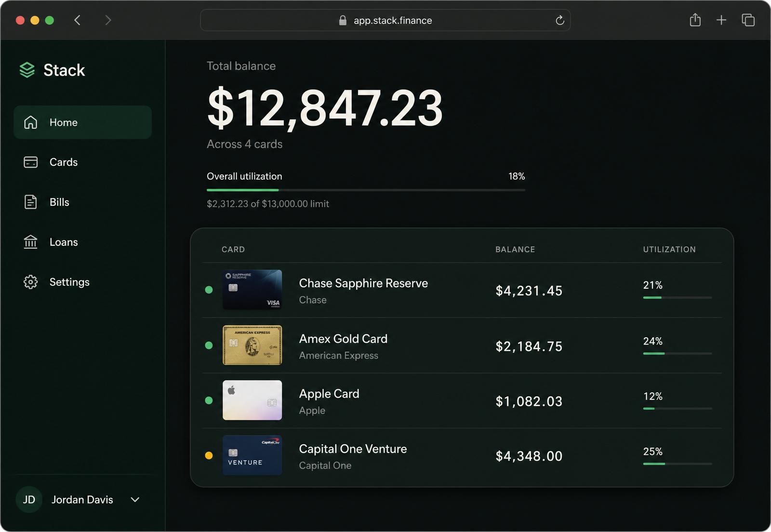Open the Settings menu item
This screenshot has height=532, width=771.
click(82, 282)
